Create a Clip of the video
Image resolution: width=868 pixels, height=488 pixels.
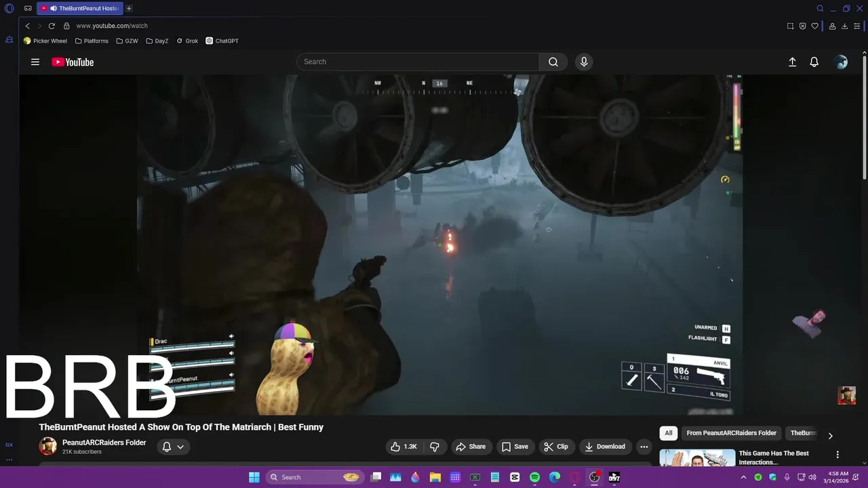pyautogui.click(x=556, y=447)
